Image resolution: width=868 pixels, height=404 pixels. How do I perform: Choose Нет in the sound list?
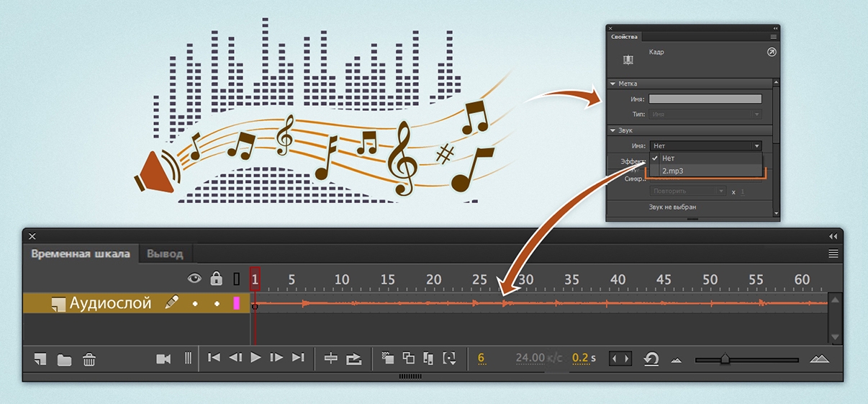click(705, 158)
